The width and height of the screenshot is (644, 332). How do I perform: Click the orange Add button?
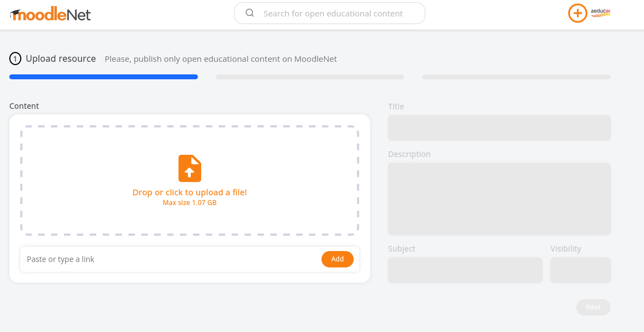coord(337,259)
